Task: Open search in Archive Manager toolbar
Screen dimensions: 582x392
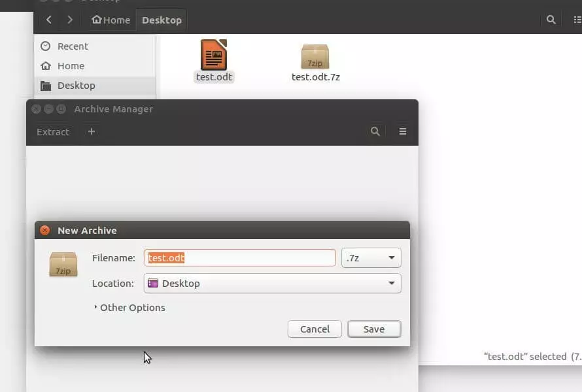Action: [375, 131]
